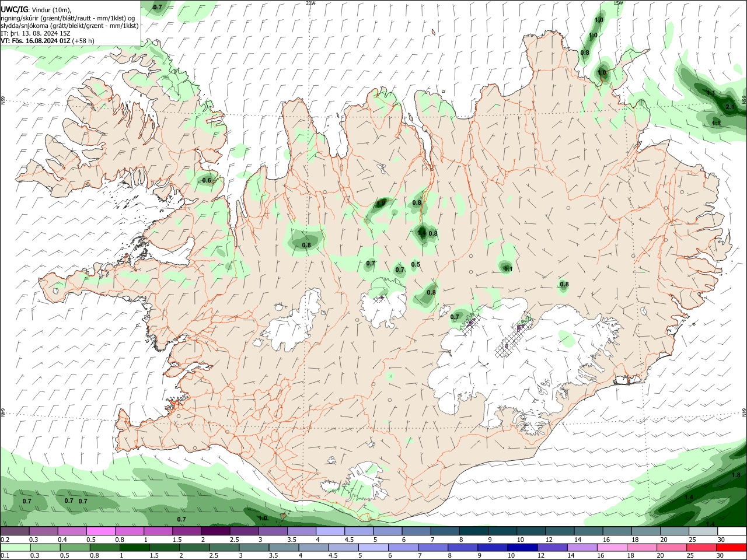Image resolution: width=747 pixels, height=560 pixels.
Task: Pick the light grey top-row swatch labeled 25
Action: click(x=704, y=531)
